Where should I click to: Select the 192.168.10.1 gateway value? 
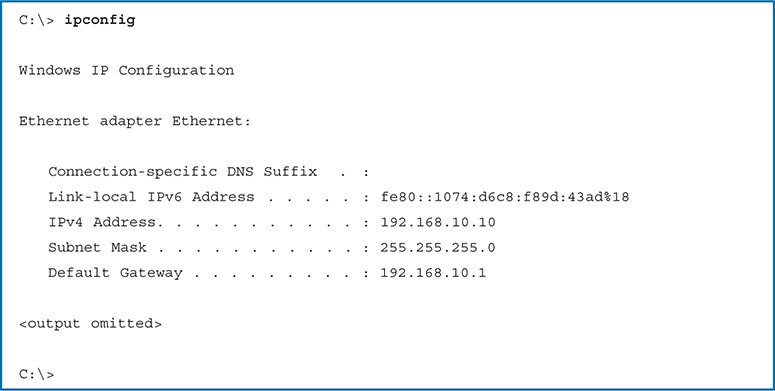tap(433, 273)
